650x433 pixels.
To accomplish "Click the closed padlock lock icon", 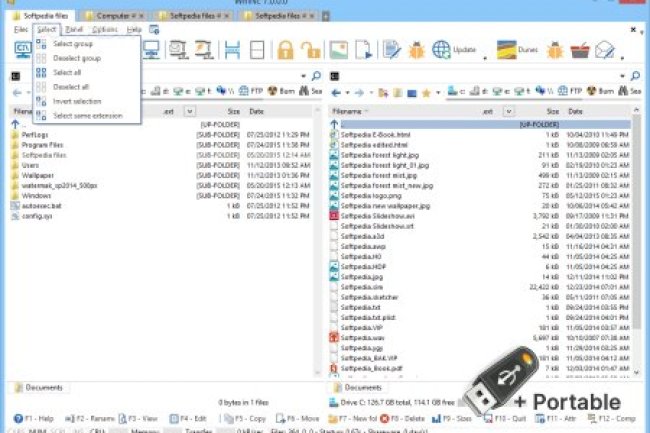I will click(x=286, y=50).
